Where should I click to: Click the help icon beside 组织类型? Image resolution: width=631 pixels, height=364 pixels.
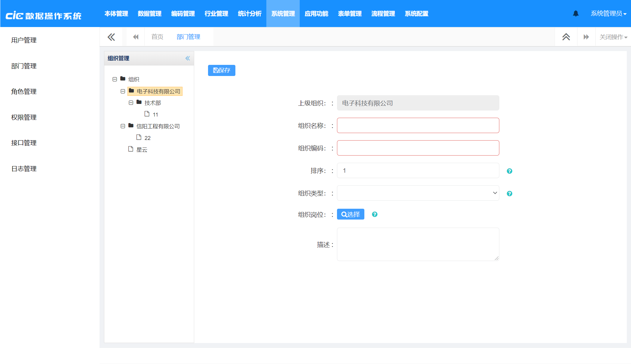point(509,193)
